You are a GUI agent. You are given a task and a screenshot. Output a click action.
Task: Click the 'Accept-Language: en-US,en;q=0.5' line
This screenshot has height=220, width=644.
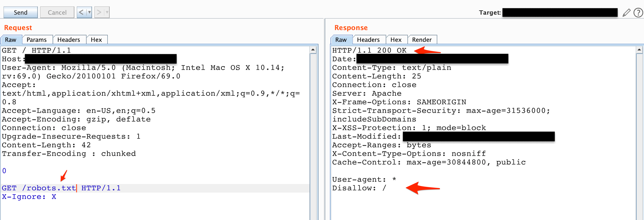tap(79, 111)
